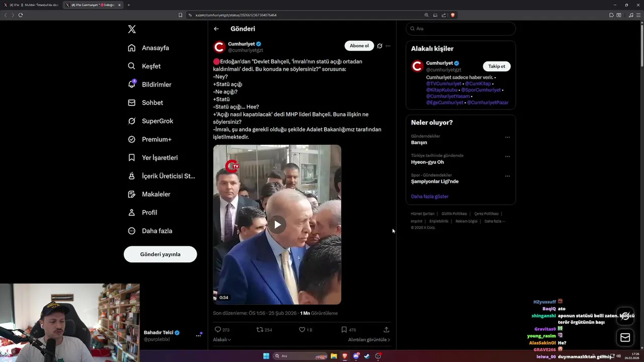Image resolution: width=644 pixels, height=362 pixels.
Task: Expand the Alakalı replies sort dropdown
Action: point(222,340)
